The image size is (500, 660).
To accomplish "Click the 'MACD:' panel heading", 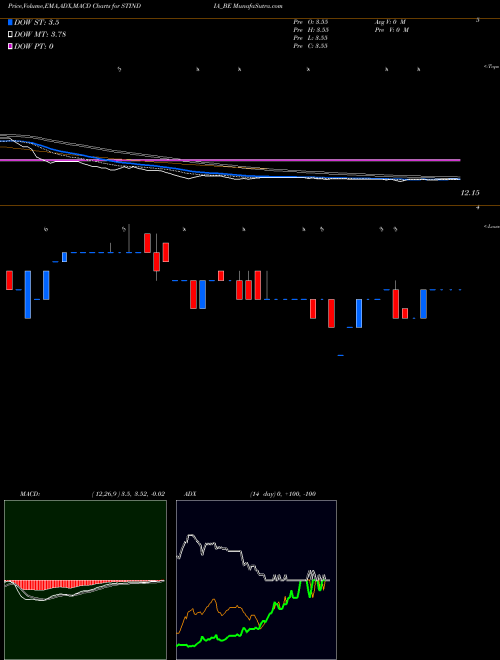I will [30, 494].
